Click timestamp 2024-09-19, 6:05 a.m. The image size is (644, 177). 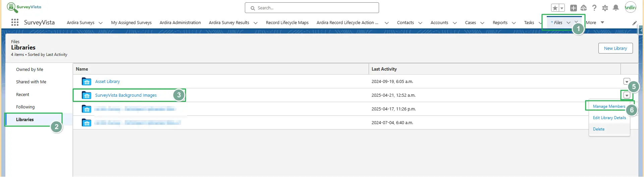click(392, 82)
